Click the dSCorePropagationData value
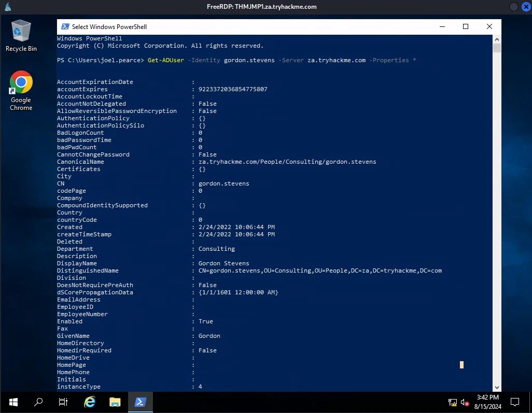This screenshot has width=532, height=413. tap(238, 292)
